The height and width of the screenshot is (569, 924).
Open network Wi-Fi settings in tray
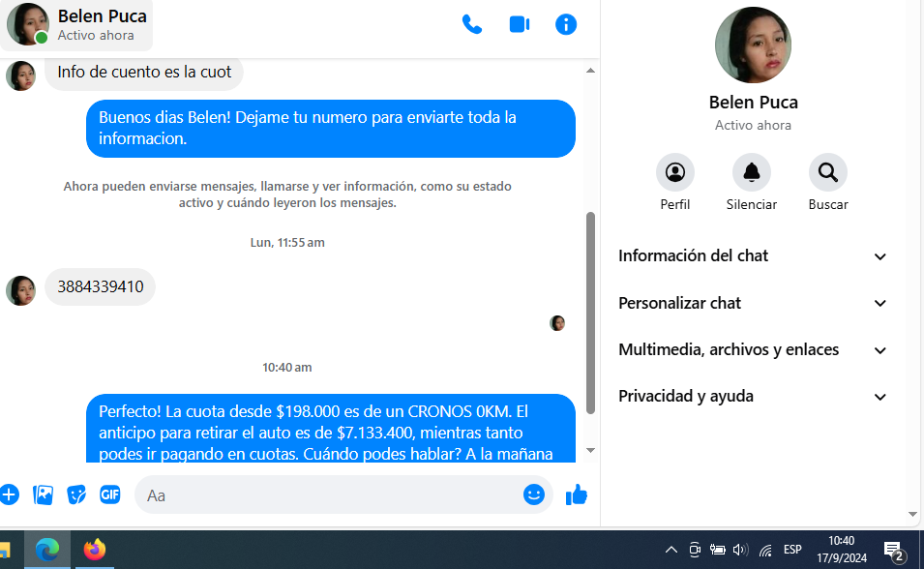click(765, 551)
